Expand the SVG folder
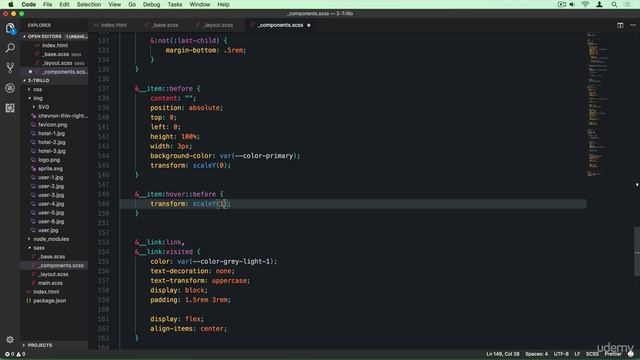This screenshot has height=360, width=640. [x=44, y=107]
